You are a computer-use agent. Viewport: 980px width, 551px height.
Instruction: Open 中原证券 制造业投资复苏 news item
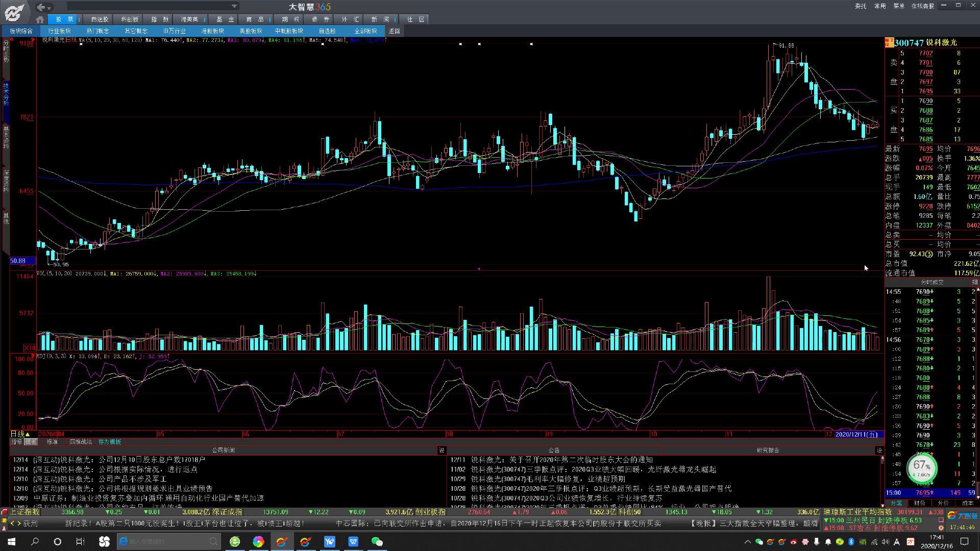138,498
